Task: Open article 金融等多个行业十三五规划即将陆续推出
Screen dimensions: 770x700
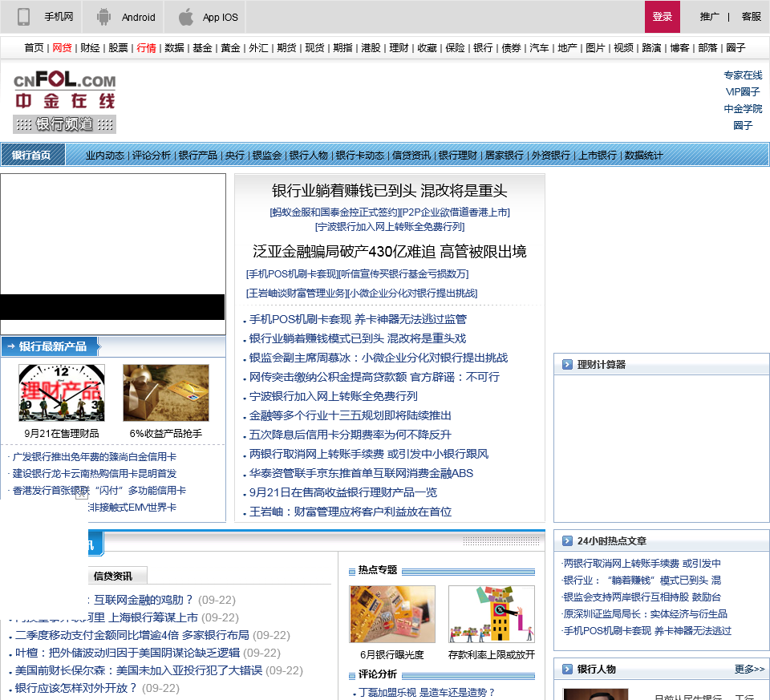Action: 350,415
